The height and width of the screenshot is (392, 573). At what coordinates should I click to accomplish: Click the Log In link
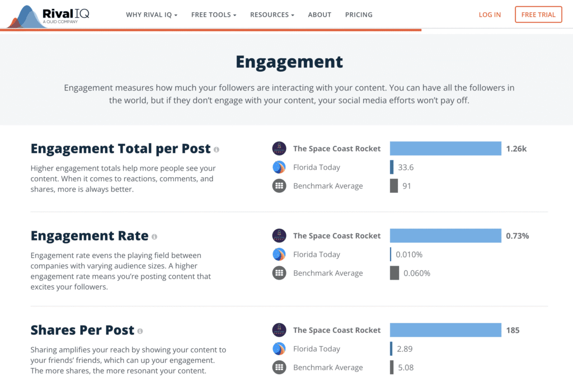[490, 15]
